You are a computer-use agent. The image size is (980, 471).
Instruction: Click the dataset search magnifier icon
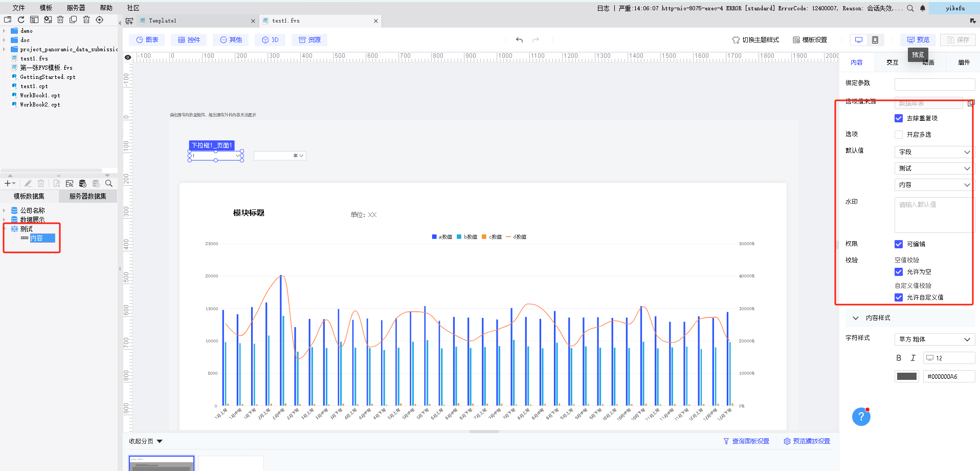pos(109,183)
